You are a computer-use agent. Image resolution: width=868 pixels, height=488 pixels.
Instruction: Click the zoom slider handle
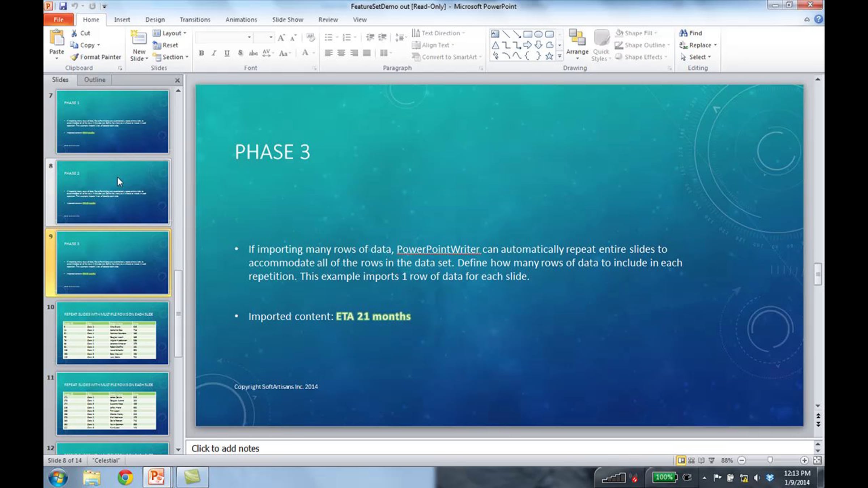tap(770, 460)
